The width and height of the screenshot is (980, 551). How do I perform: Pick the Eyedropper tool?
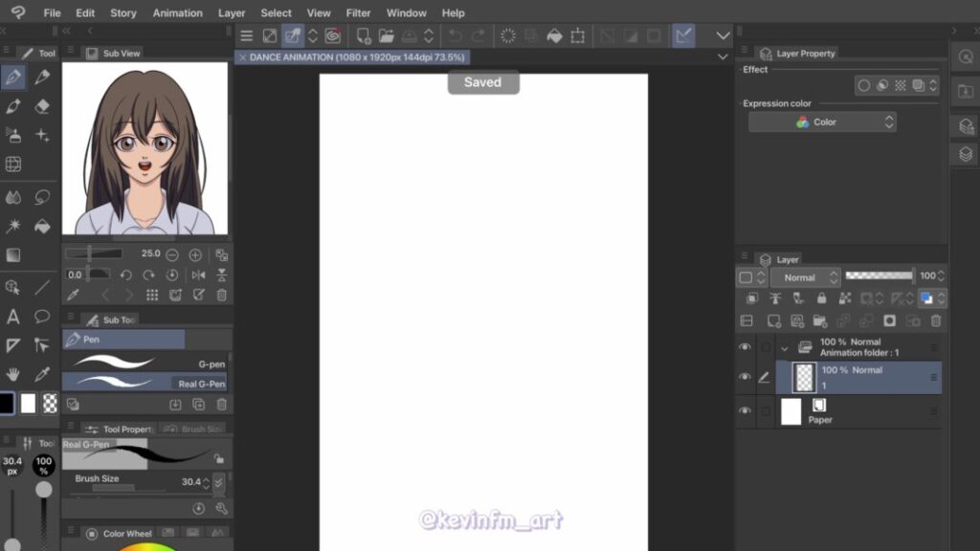42,374
